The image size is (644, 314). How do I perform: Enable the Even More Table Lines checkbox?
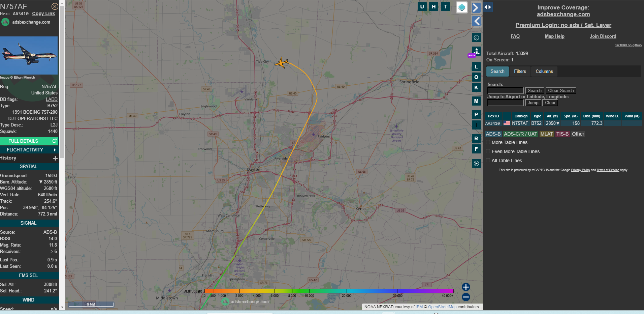pyautogui.click(x=488, y=151)
